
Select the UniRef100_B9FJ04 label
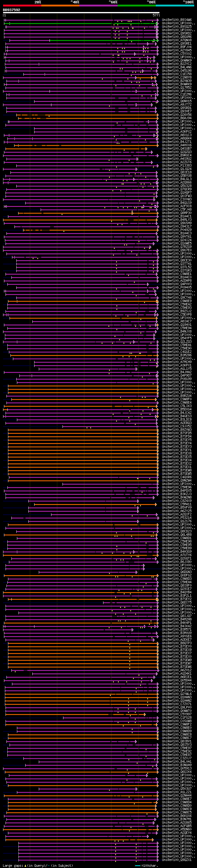pyautogui.click(x=177, y=47)
